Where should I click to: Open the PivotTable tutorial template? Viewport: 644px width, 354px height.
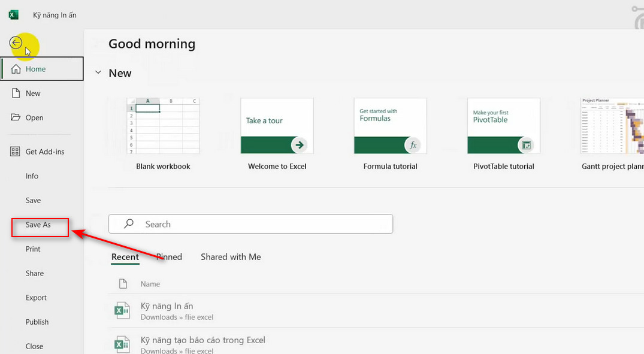tap(503, 126)
